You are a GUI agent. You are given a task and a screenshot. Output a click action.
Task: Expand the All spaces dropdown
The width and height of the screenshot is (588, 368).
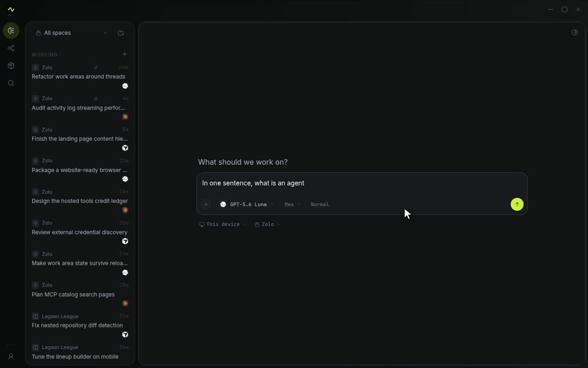coord(72,33)
